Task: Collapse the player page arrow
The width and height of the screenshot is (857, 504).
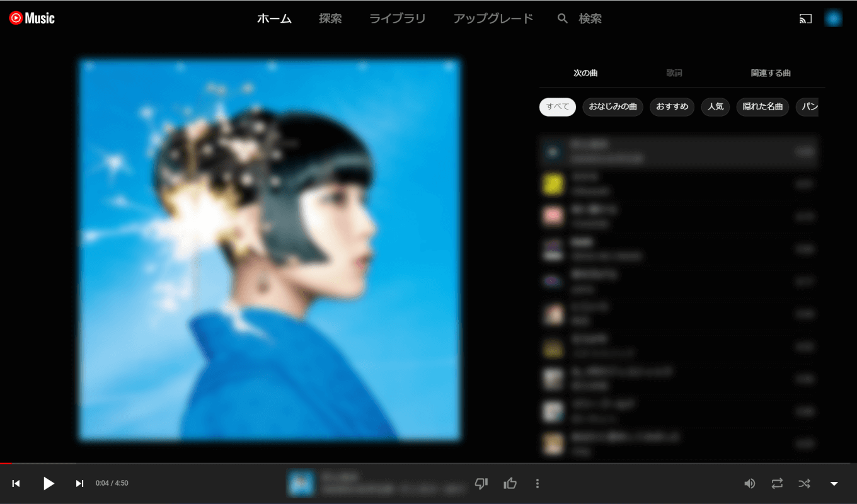Action: click(834, 483)
